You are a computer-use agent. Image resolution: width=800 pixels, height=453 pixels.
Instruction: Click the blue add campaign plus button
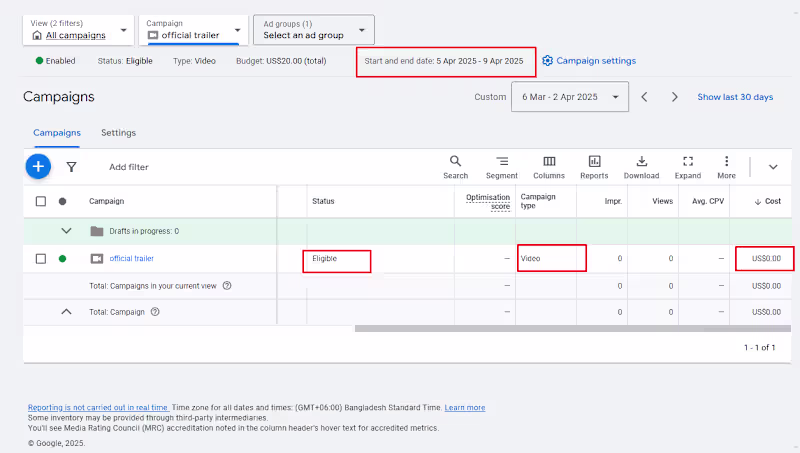point(38,167)
